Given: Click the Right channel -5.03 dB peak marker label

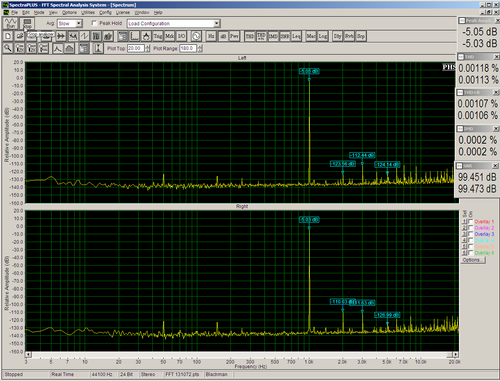Looking at the screenshot, I should point(309,219).
